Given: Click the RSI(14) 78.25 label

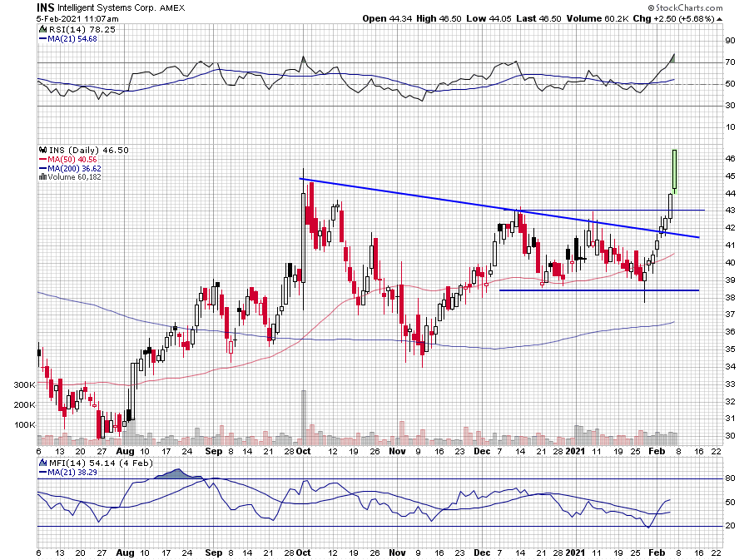Looking at the screenshot, I should click(x=82, y=29).
